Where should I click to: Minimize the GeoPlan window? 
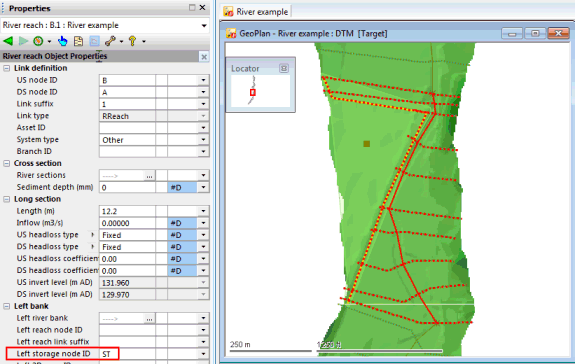pos(512,33)
